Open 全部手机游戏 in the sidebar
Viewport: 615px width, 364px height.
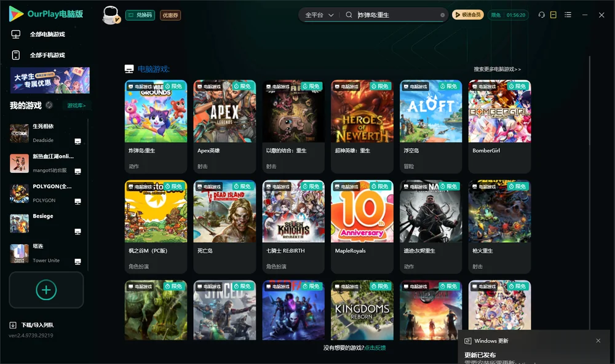click(47, 55)
